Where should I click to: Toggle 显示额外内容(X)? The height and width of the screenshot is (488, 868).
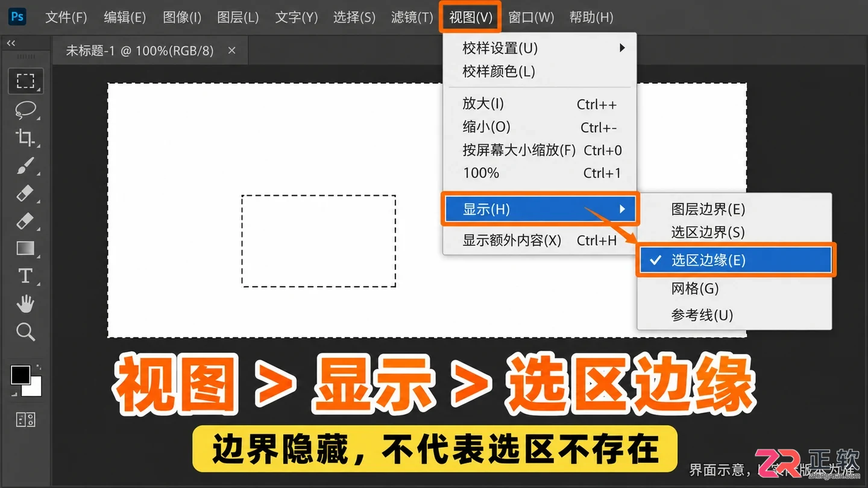coord(539,240)
